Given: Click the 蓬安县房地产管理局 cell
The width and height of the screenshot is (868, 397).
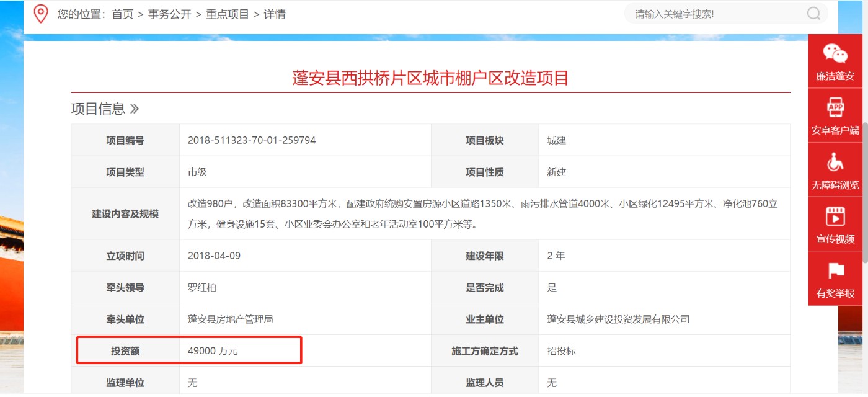Looking at the screenshot, I should coord(231,319).
